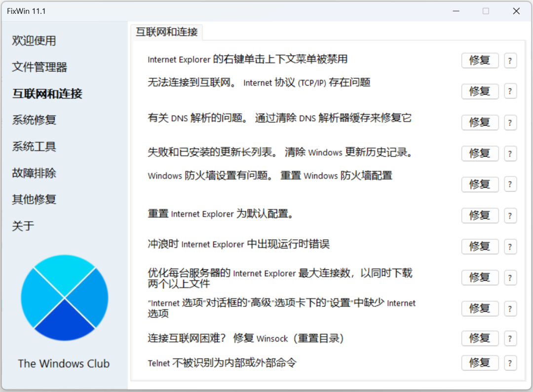Click the help icon beside 重置 Internet Explorer 为默认配置
The width and height of the screenshot is (533, 392).
[x=510, y=215]
